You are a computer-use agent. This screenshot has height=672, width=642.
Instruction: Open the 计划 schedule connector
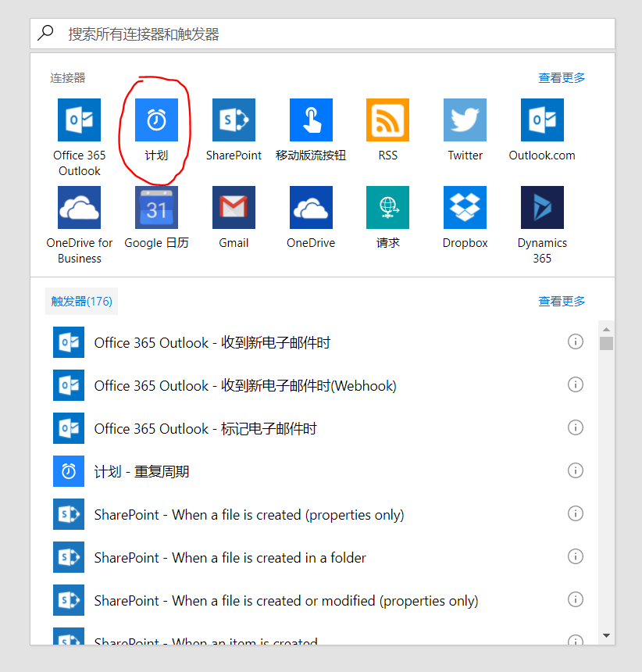click(x=156, y=120)
